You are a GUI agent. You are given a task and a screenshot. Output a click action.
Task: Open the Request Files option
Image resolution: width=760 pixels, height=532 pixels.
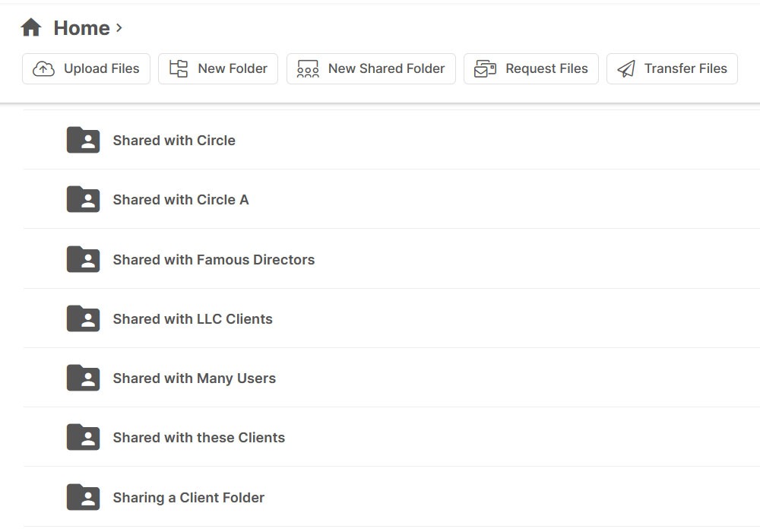tap(531, 68)
